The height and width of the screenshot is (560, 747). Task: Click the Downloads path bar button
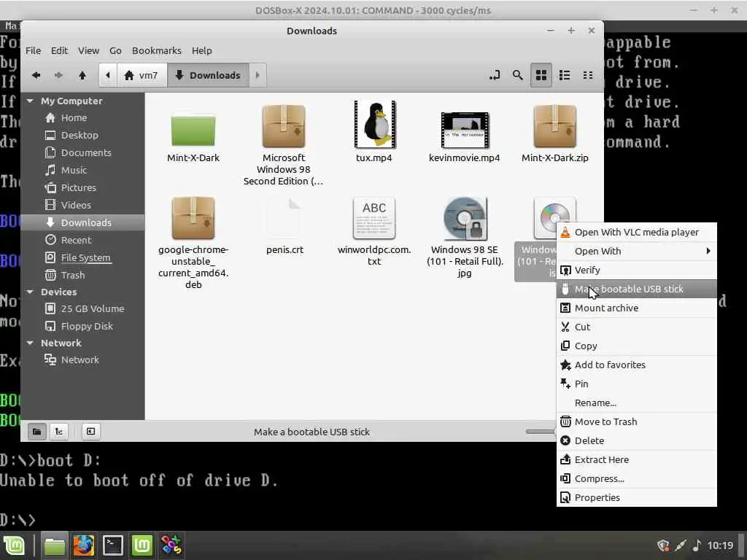[208, 75]
